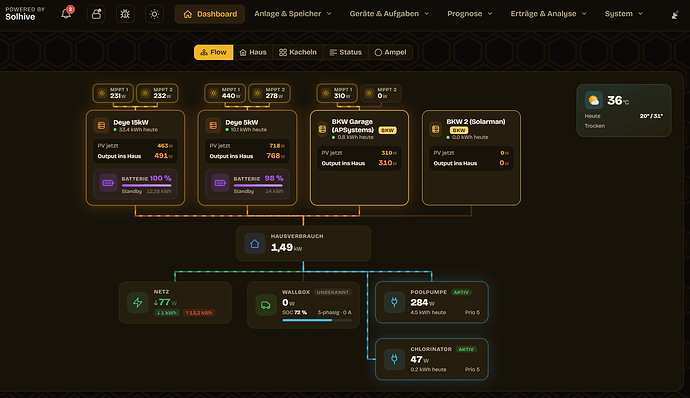The image size is (690, 398).
Task: Click the Wallbox car icon
Action: [266, 305]
